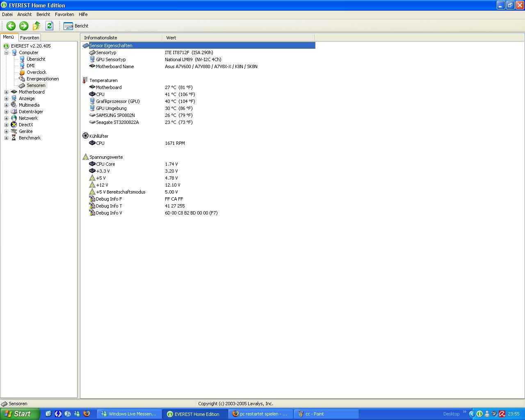The width and height of the screenshot is (525, 420).
Task: Select the SAMSUNG SP0802N drive row
Action: tap(199, 115)
